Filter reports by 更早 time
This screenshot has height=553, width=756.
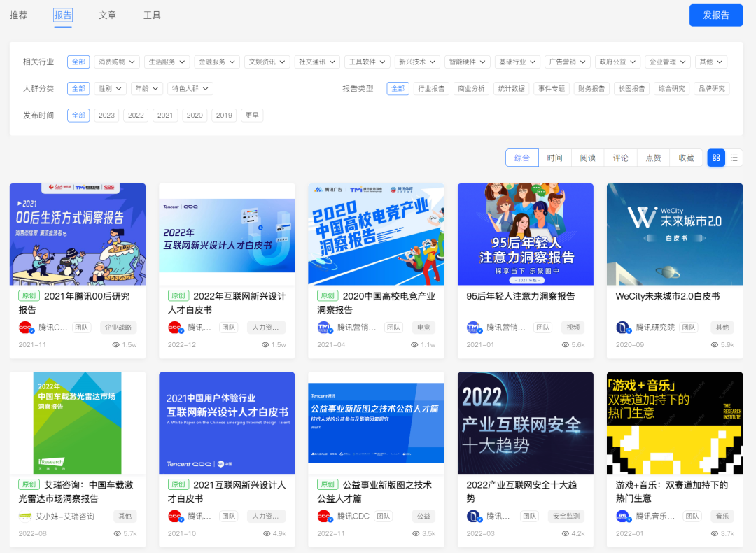(252, 115)
